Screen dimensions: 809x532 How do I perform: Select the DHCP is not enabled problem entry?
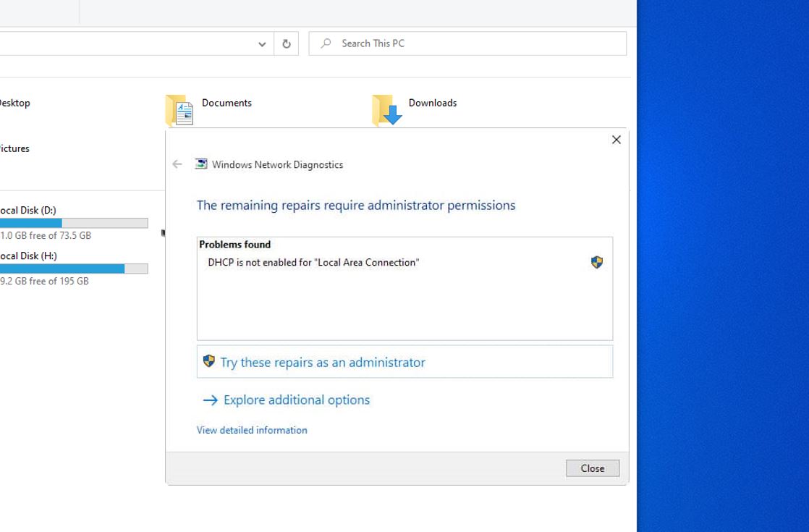313,262
